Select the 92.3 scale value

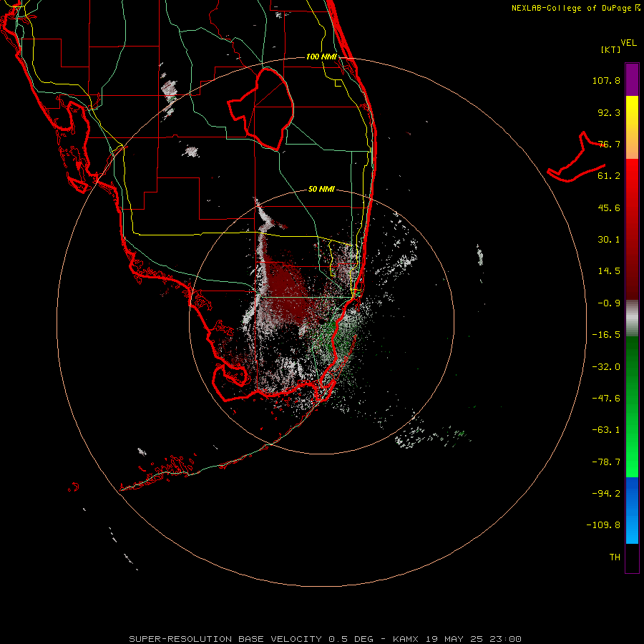(x=609, y=112)
